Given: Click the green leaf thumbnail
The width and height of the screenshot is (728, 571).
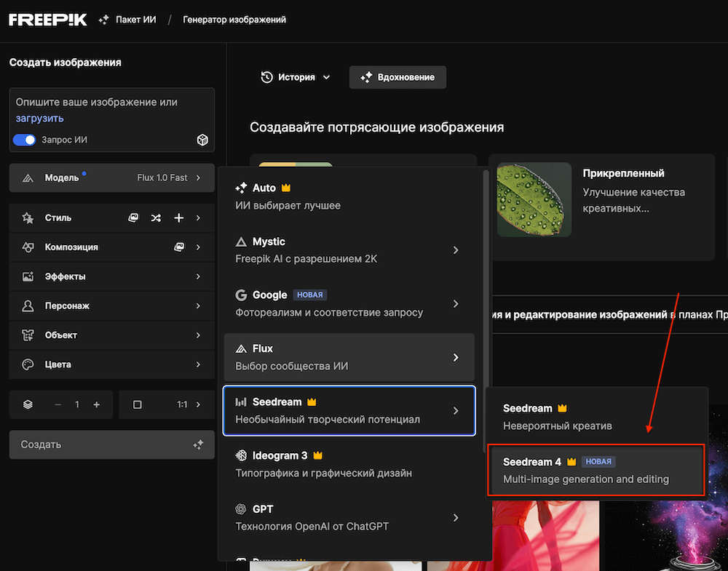Looking at the screenshot, I should click(534, 199).
